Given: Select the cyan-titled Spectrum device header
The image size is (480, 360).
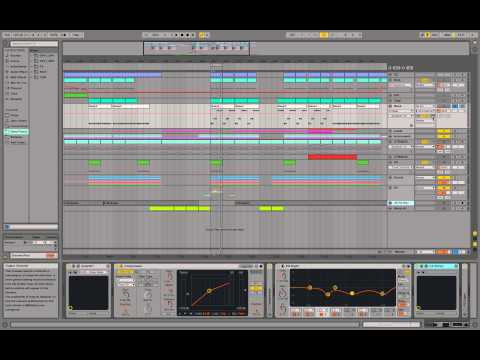Looking at the screenshot, I should (x=436, y=266).
